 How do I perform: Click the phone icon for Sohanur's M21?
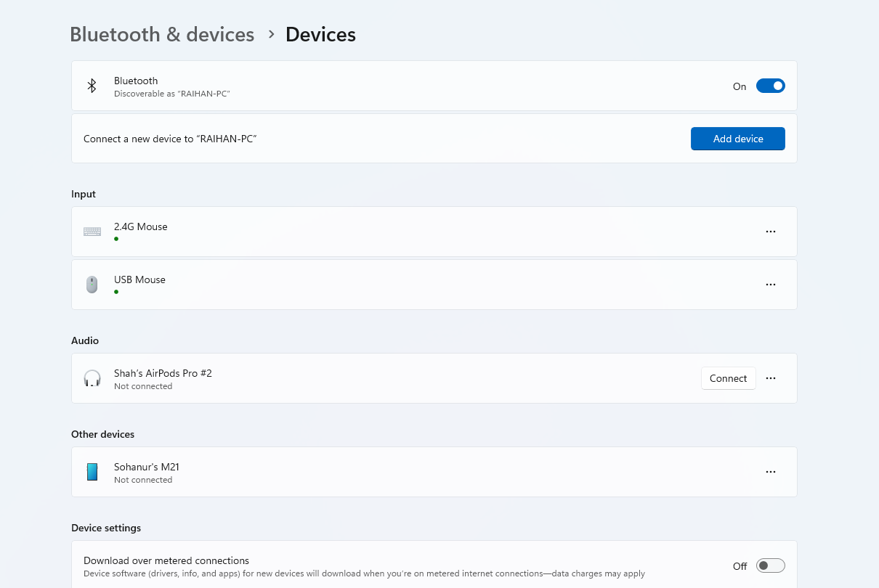click(x=92, y=472)
